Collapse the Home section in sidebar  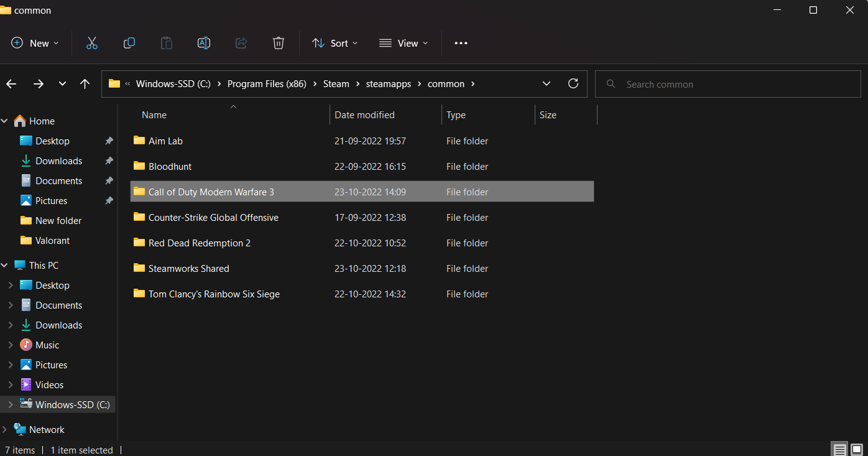(4, 121)
